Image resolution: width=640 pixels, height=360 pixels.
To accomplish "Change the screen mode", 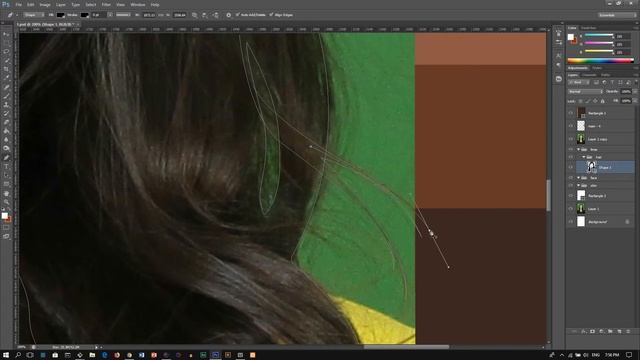I will (6, 236).
